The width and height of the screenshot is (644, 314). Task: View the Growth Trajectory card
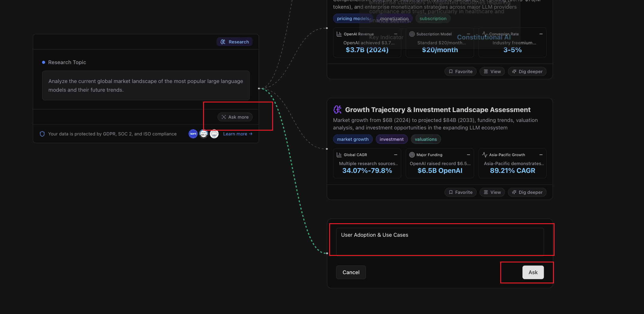click(492, 192)
